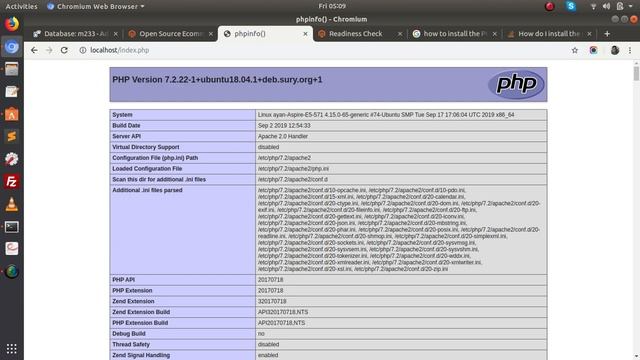640x360 pixels.
Task: Select the PHP Extension Build label
Action: [x=140, y=322]
